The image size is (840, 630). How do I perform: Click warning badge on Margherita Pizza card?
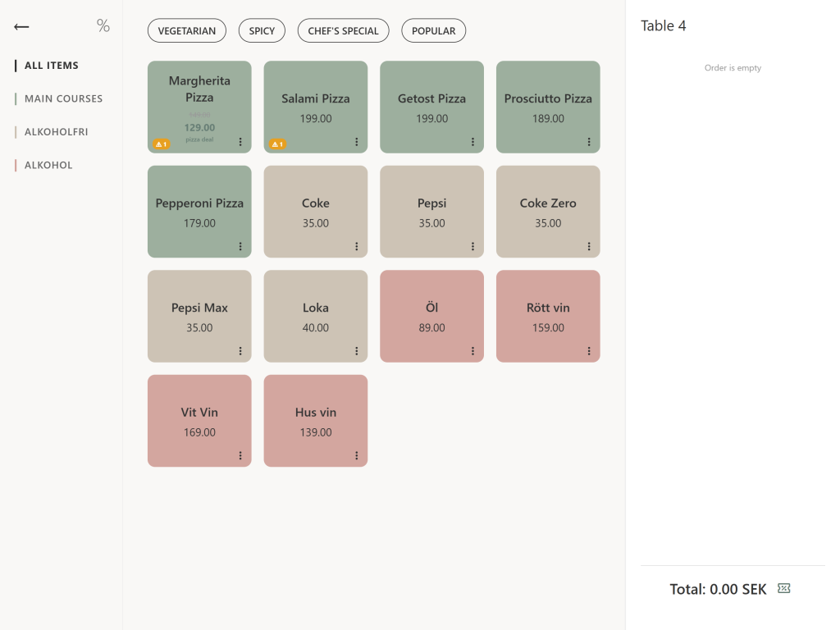(162, 144)
